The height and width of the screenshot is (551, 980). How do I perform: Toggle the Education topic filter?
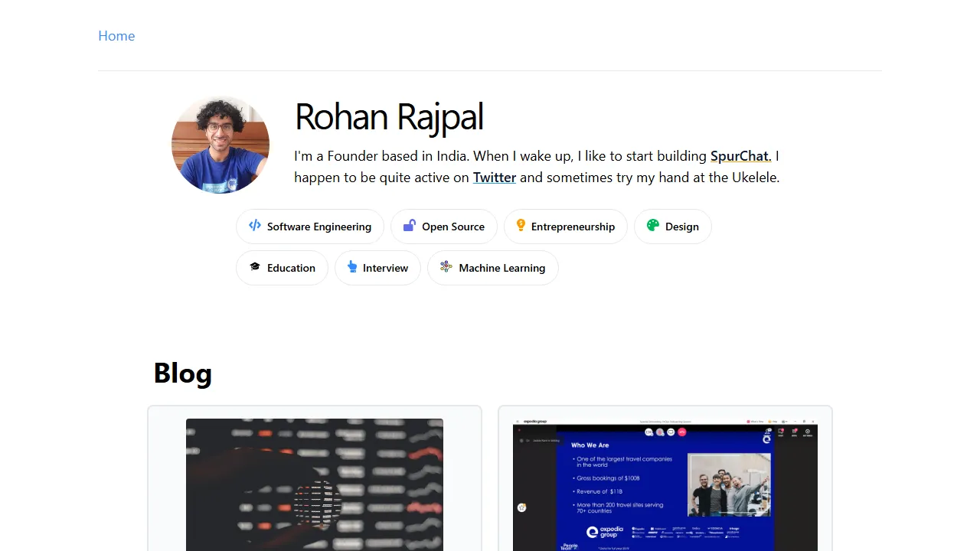(282, 267)
